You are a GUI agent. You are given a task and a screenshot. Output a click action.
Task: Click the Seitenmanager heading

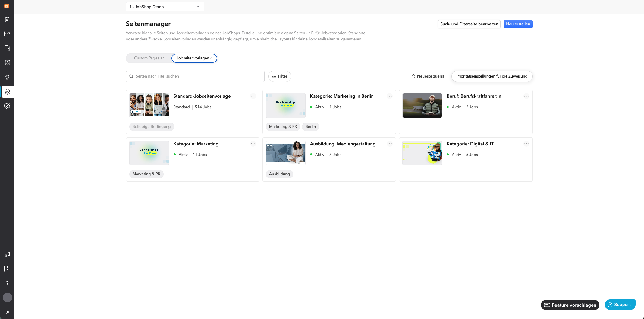[x=148, y=24]
